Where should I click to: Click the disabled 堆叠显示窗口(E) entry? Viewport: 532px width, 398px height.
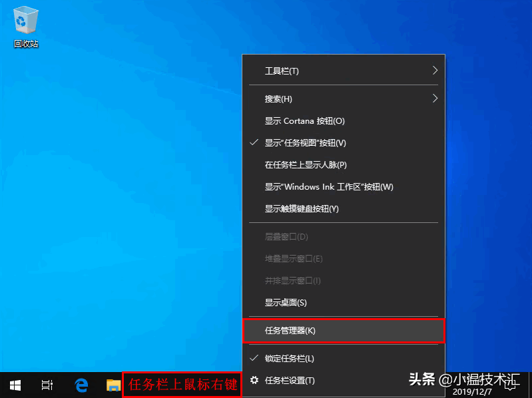(x=344, y=259)
